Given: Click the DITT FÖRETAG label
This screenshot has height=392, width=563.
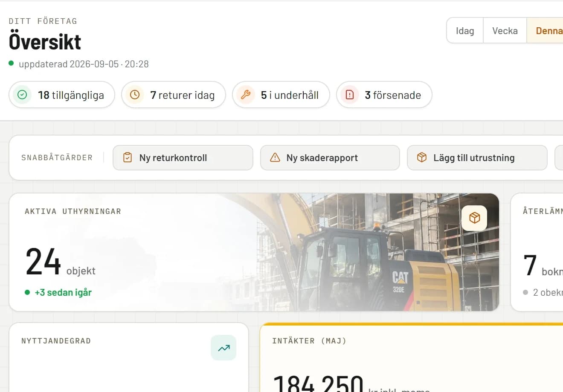Looking at the screenshot, I should point(43,21).
